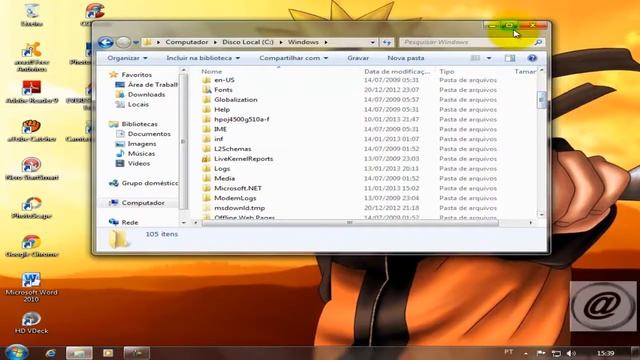The width and height of the screenshot is (640, 360).
Task: Click the volume speaker tray icon
Action: pos(571,353)
